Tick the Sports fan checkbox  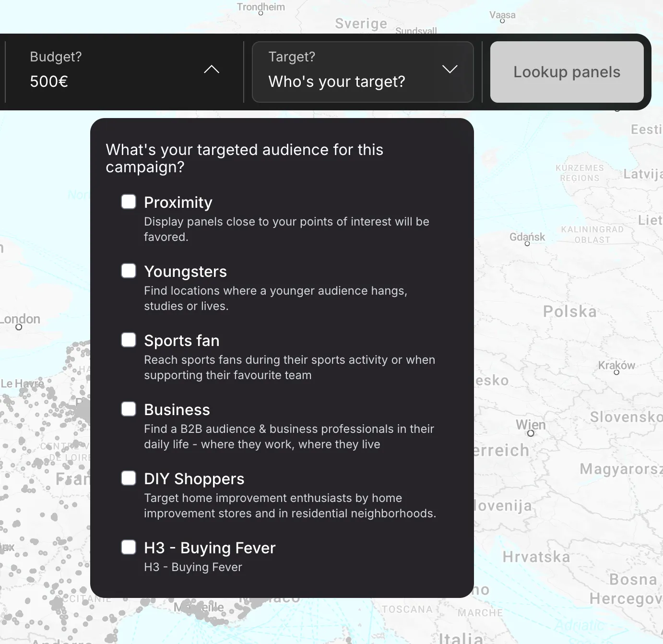coord(129,340)
